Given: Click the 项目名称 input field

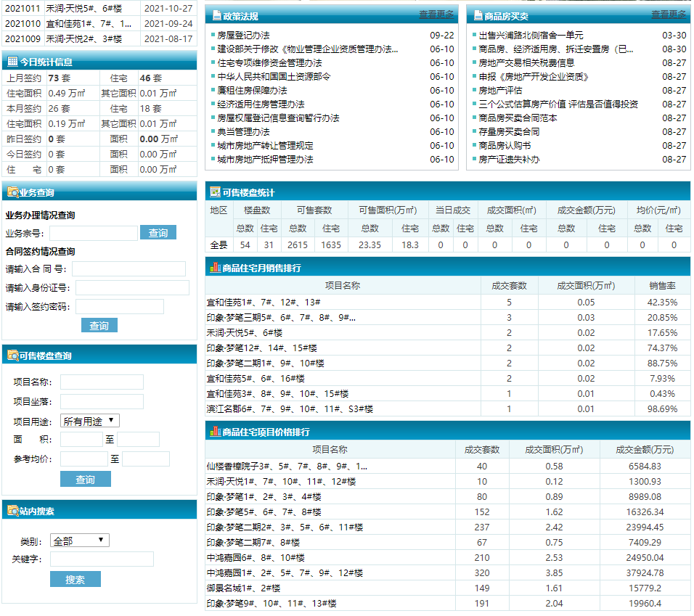Looking at the screenshot, I should (102, 382).
